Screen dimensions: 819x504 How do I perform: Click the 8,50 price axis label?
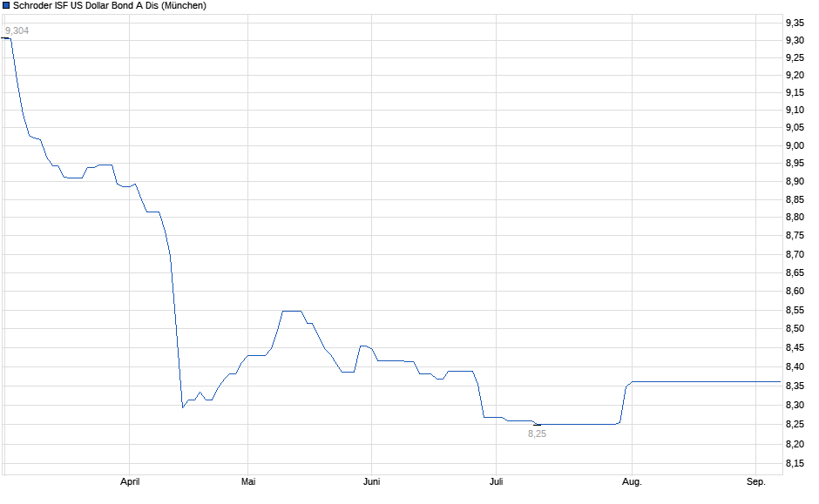tap(795, 329)
